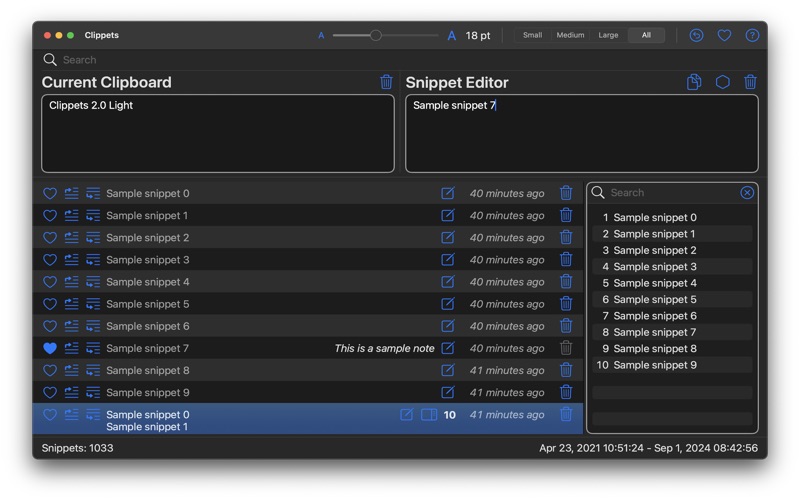Click the copy icon in Snippet Editor
This screenshot has height=500, width=800.
694,82
